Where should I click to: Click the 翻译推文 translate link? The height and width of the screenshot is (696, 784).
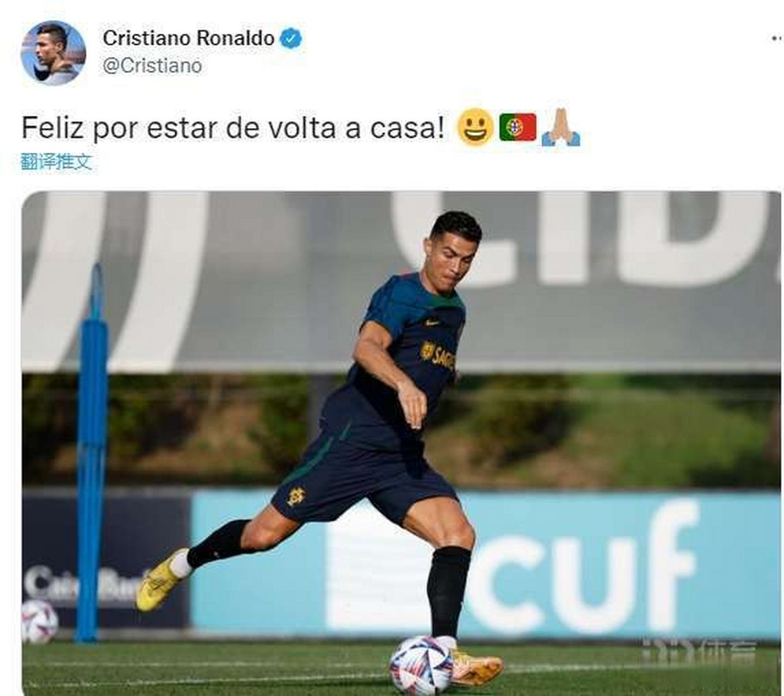click(x=56, y=161)
